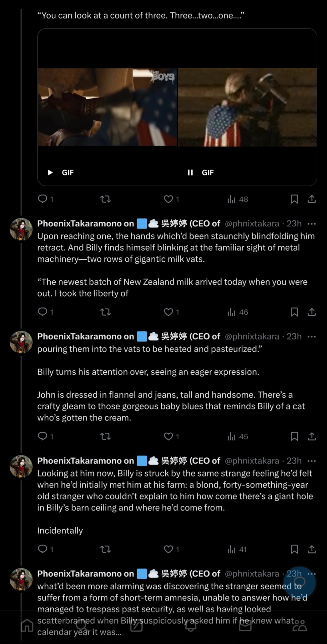View analytics showing 41 views
This screenshot has height=644, width=327.
(x=237, y=549)
